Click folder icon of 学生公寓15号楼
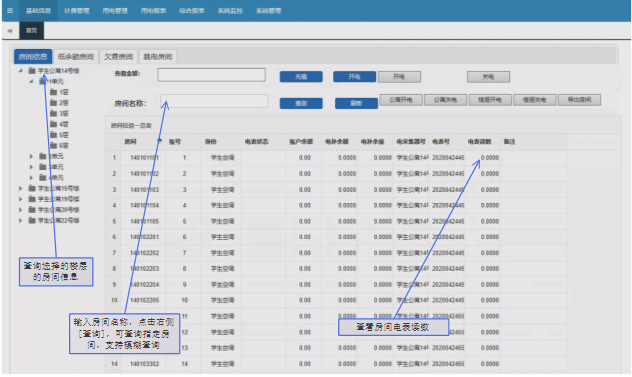The image size is (632, 377). pyautogui.click(x=32, y=188)
